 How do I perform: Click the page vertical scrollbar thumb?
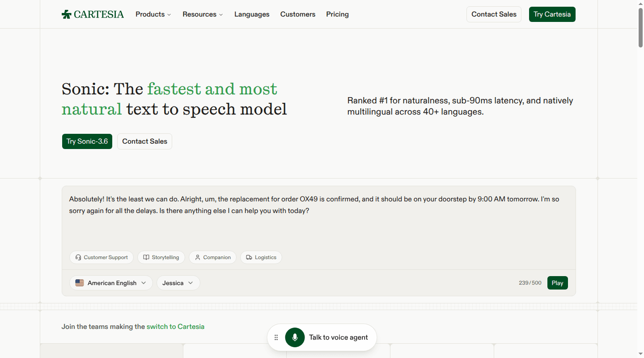640,27
